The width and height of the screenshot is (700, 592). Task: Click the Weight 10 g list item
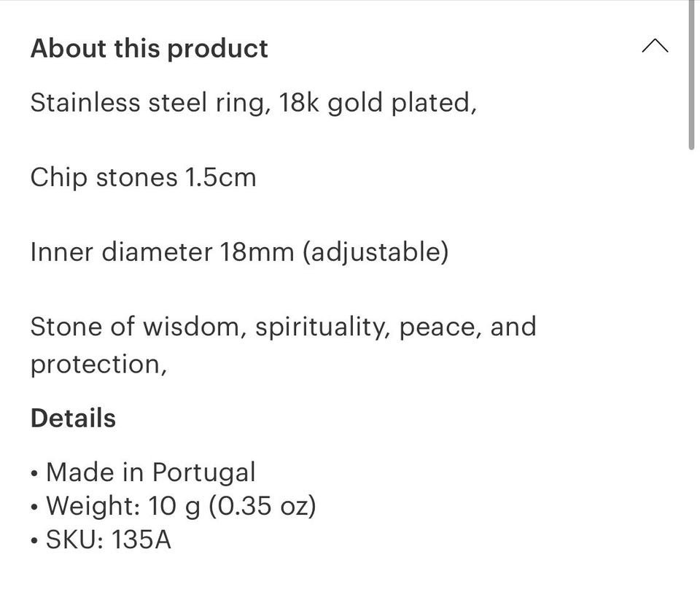click(x=174, y=506)
